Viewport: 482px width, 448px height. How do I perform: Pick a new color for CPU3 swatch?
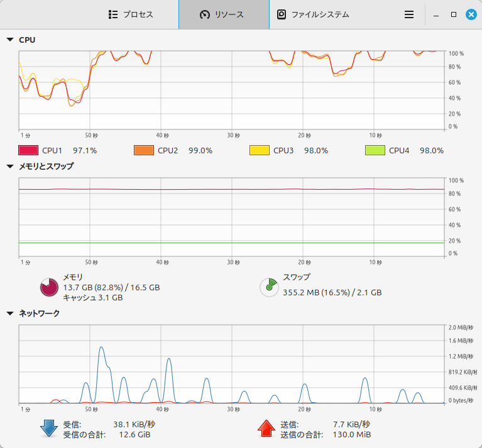pyautogui.click(x=260, y=150)
